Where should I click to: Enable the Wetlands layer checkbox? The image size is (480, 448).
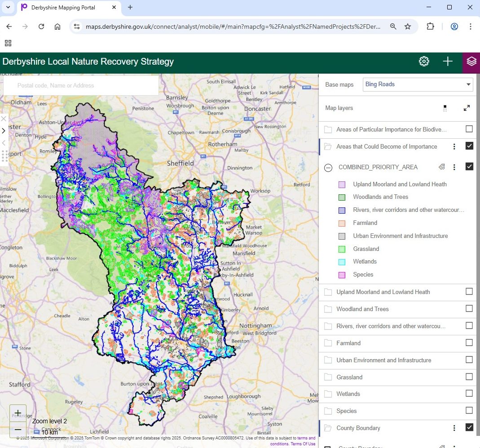pos(469,394)
